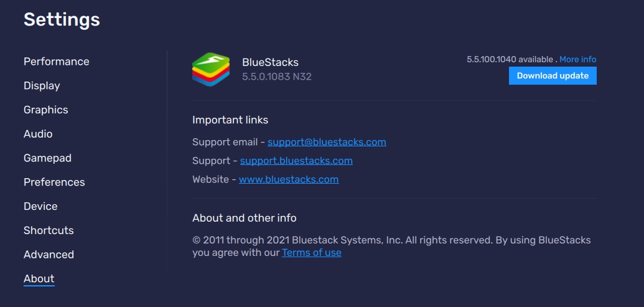The image size is (644, 307).
Task: Select the About tab in the sidebar
Action: 39,278
